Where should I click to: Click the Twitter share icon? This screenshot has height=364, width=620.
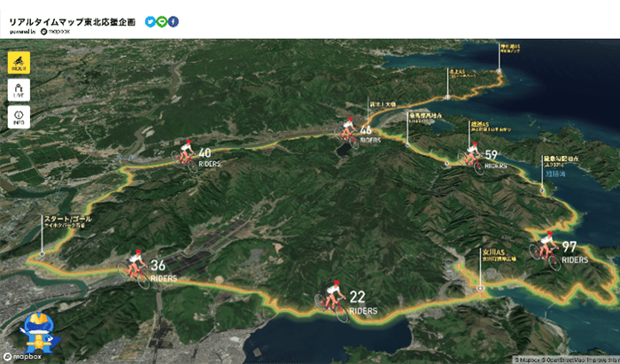coord(150,21)
